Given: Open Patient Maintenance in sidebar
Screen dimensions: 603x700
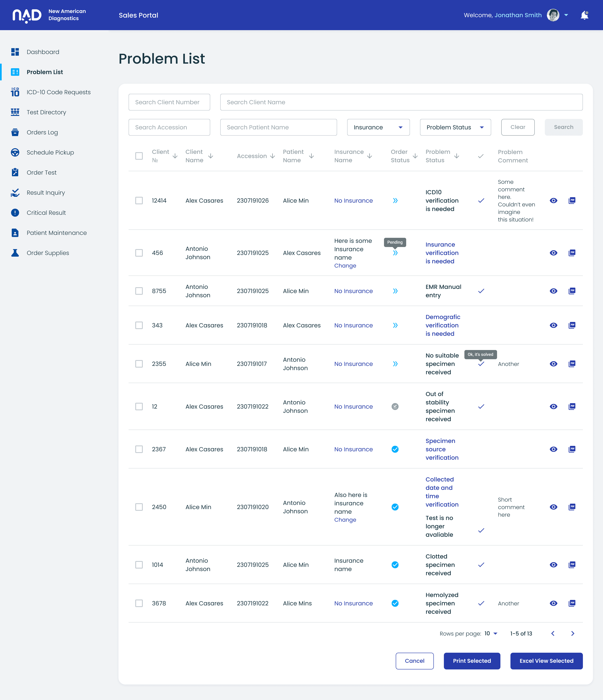Looking at the screenshot, I should (57, 233).
